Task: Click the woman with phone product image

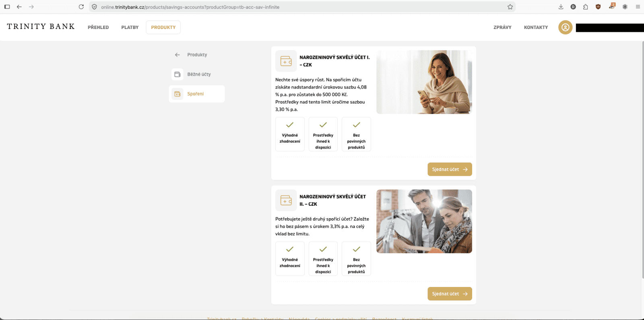Action: pos(424,82)
